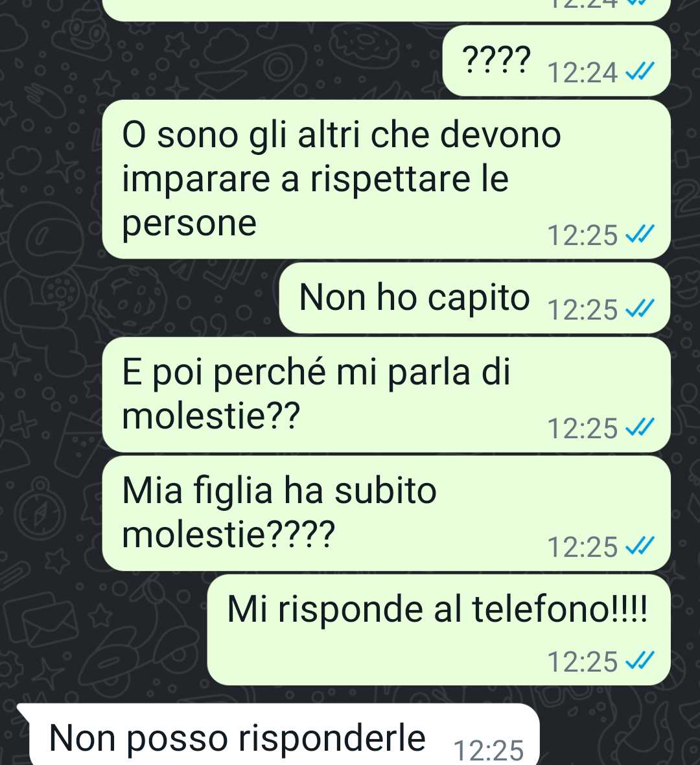Screen dimensions: 700x765
Task: Click double ticks on 'Mia figlia ha subito' message
Action: point(640,547)
